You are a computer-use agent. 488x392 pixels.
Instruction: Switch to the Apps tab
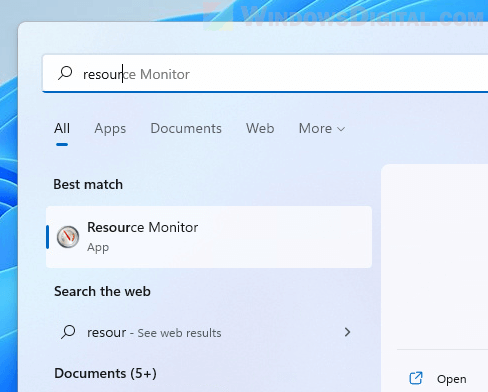(x=110, y=129)
